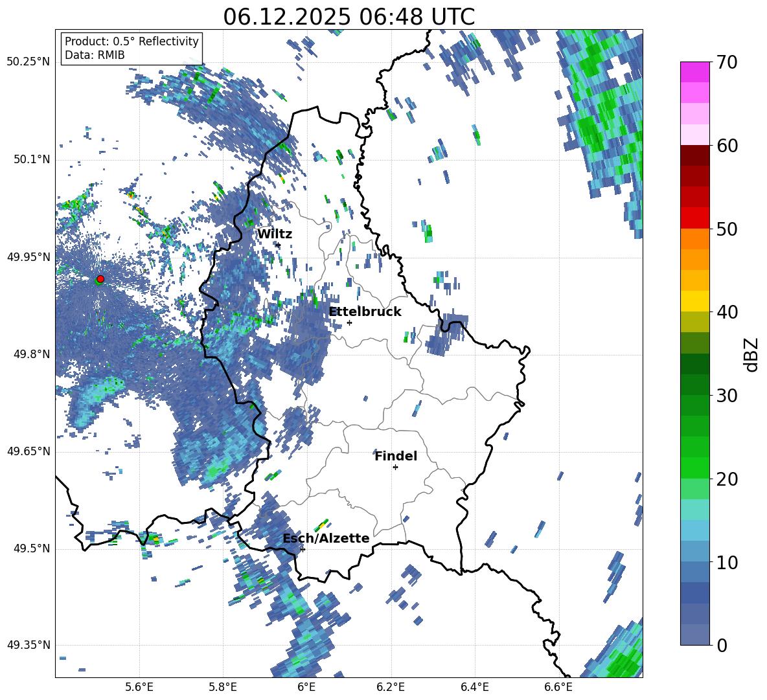Screen dimensions: 767x700
Task: Click the Data: RMIB text
Action: [x=95, y=55]
